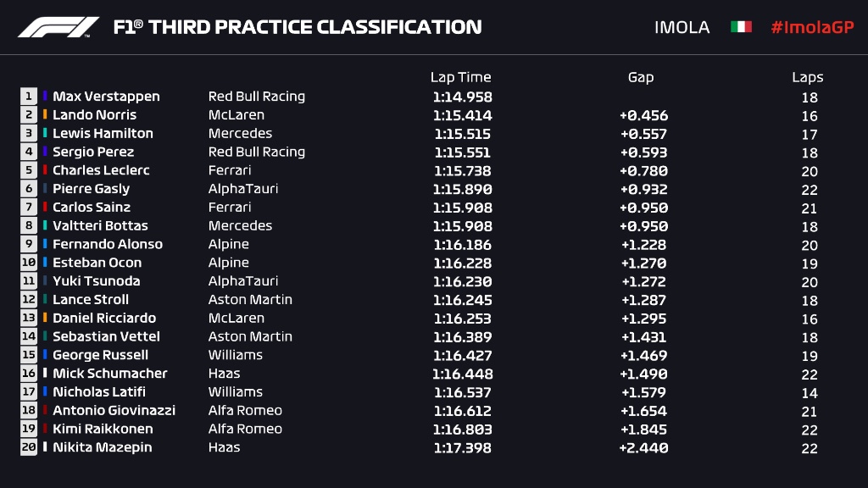Click the position 20 number badge
868x488 pixels.
pyautogui.click(x=29, y=447)
